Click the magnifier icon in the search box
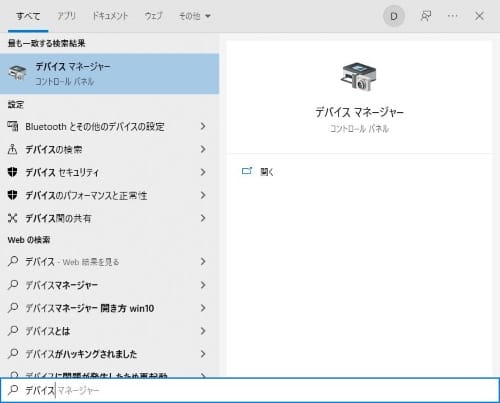The image size is (500, 403). click(13, 389)
